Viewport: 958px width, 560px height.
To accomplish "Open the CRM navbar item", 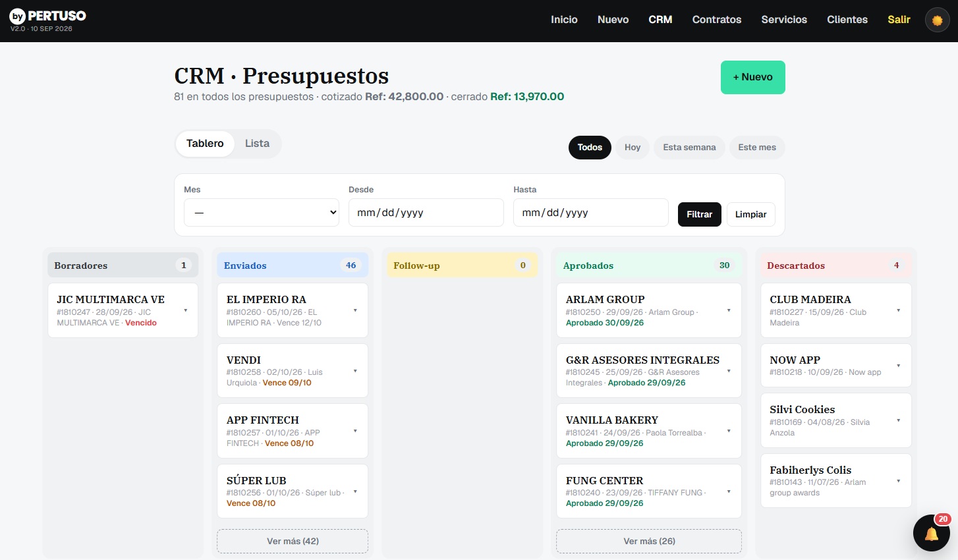I will coord(660,20).
